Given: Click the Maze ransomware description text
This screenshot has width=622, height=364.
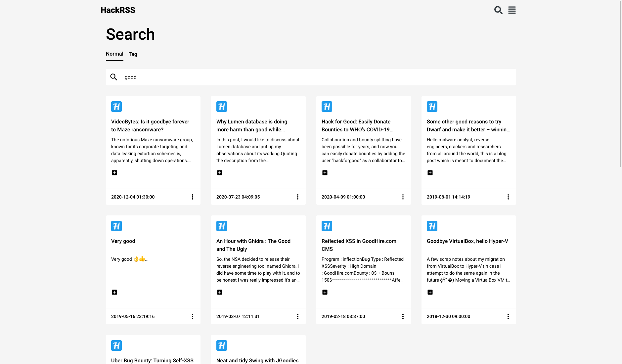Looking at the screenshot, I should pos(152,150).
